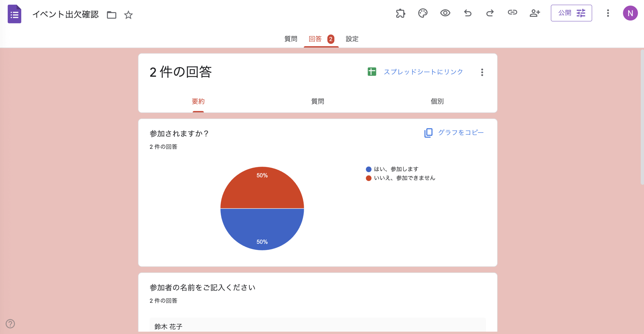Open the top bar more options menu

pos(608,13)
